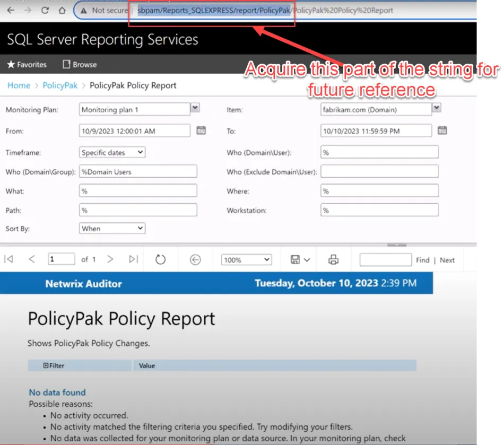
Task: Open the zoom level 100% dropdown
Action: 246,260
